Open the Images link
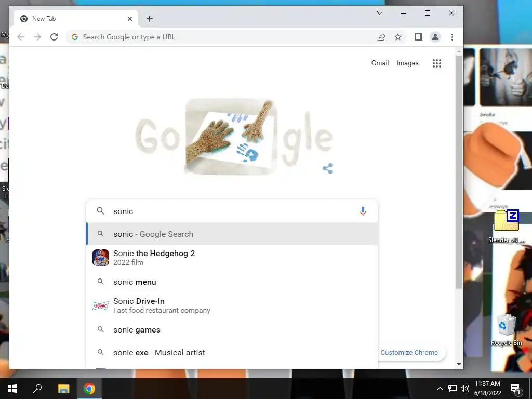This screenshot has width=532, height=399. 407,63
